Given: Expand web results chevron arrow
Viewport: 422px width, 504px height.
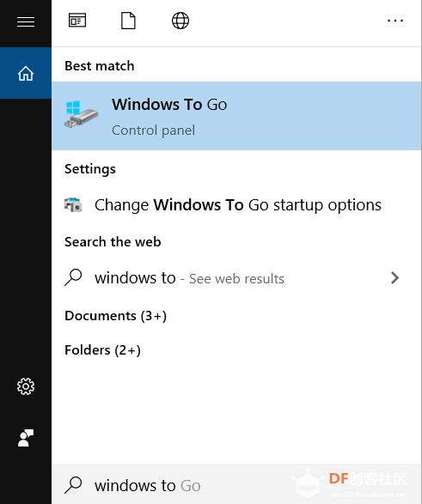Looking at the screenshot, I should (395, 278).
